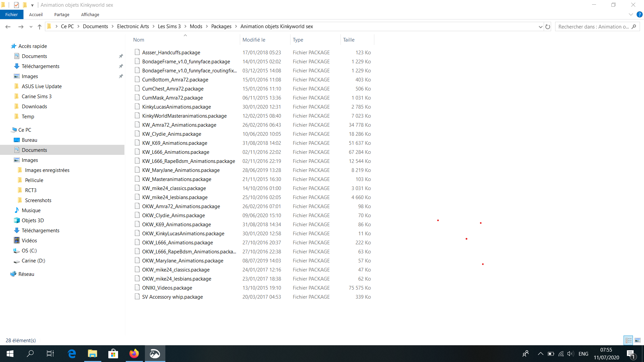The width and height of the screenshot is (644, 362).
Task: Open Musique library
Action: point(31,210)
